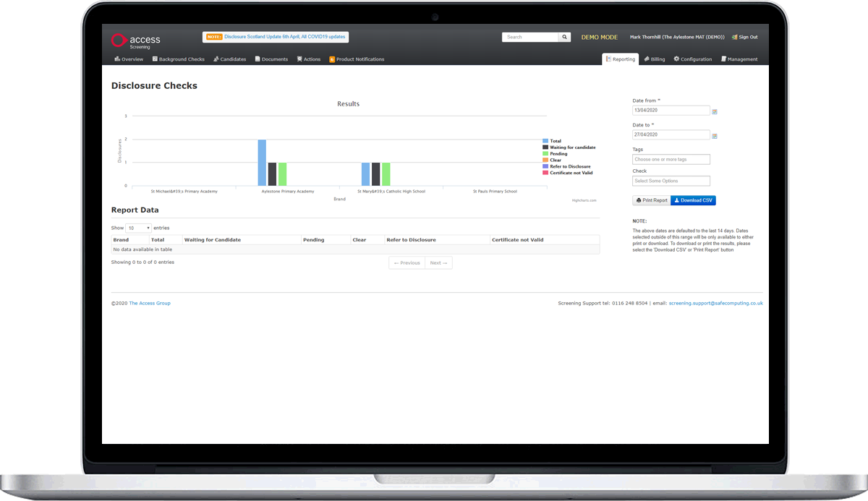Open the Date from calendar picker

coord(715,111)
